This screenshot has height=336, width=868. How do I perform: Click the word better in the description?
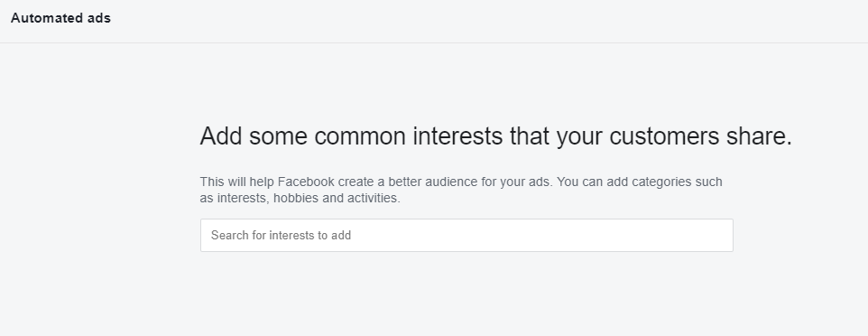pos(404,182)
